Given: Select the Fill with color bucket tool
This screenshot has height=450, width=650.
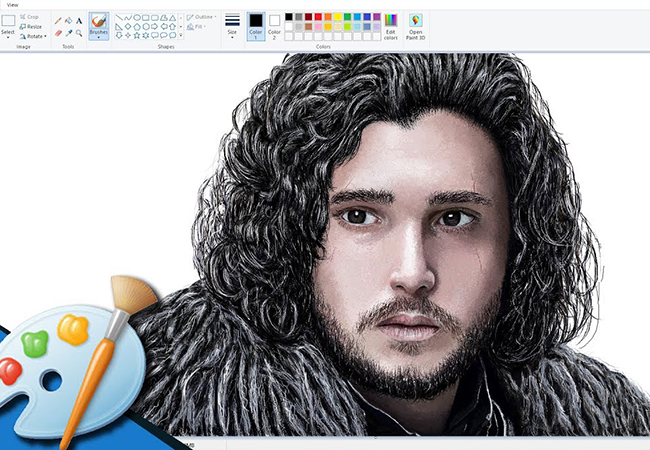Looking at the screenshot, I should coord(68,20).
